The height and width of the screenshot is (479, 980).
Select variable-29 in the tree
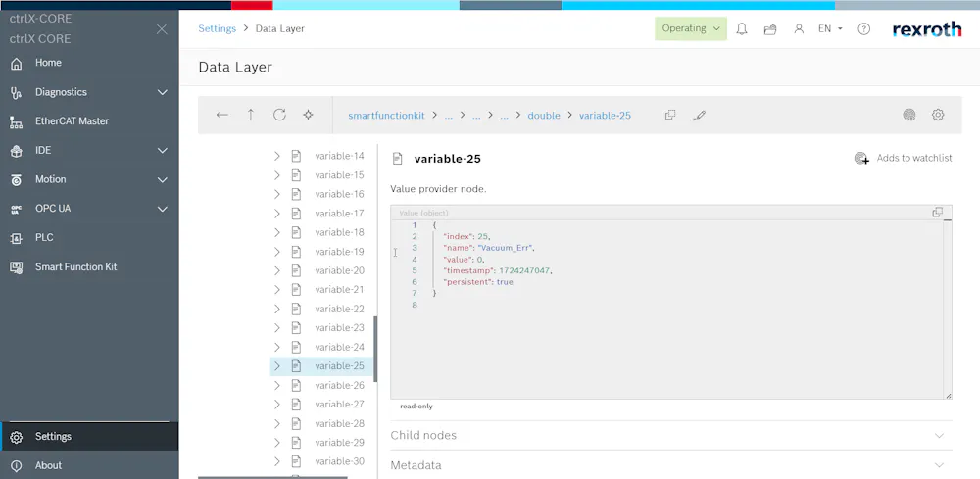click(339, 442)
